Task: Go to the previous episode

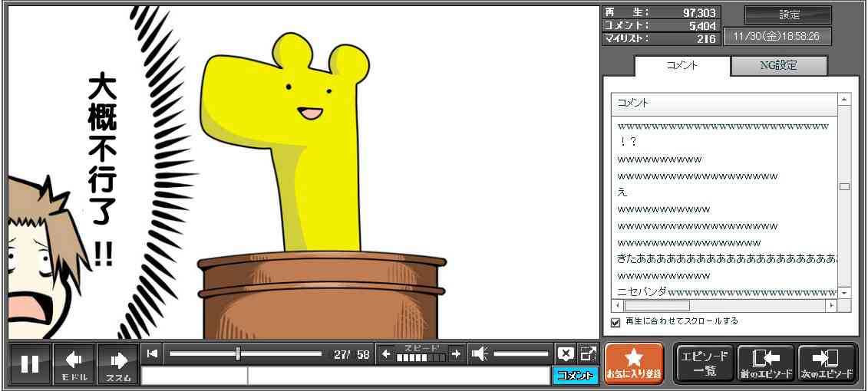Action: 765,363
